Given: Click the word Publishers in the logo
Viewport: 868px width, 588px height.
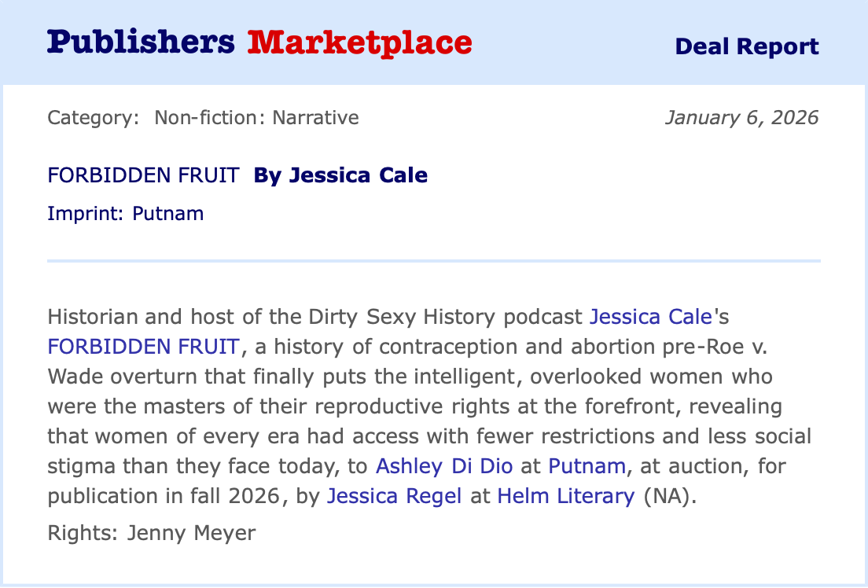Looking at the screenshot, I should tap(142, 42).
